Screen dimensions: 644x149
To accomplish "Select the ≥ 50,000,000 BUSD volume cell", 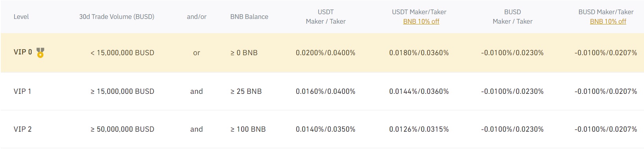I will coord(122,129).
